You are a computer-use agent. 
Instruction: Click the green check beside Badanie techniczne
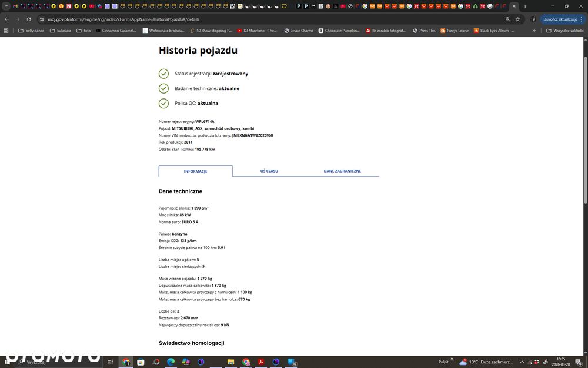(163, 89)
